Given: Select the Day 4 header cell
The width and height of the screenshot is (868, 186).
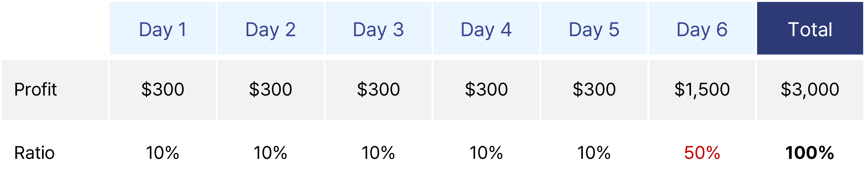Looking at the screenshot, I should pyautogui.click(x=487, y=28).
